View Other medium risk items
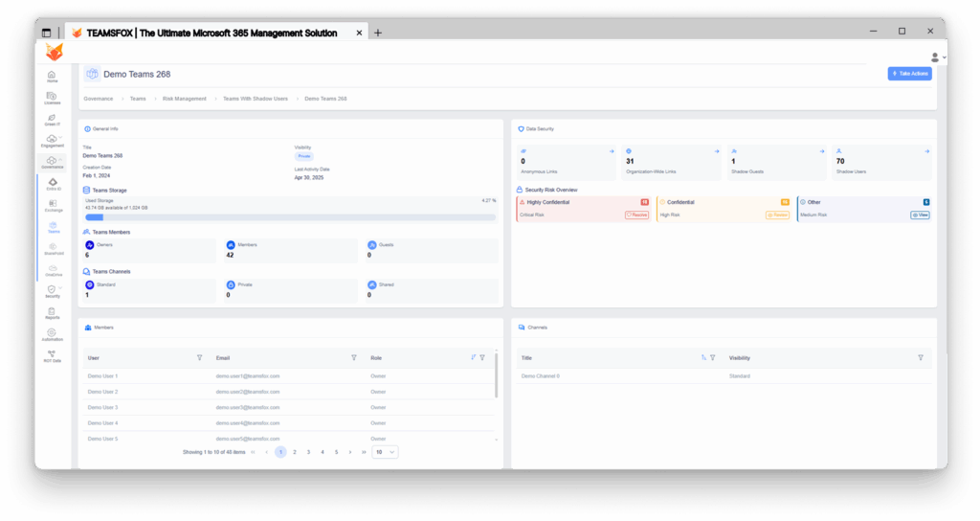980x521 pixels. point(920,215)
